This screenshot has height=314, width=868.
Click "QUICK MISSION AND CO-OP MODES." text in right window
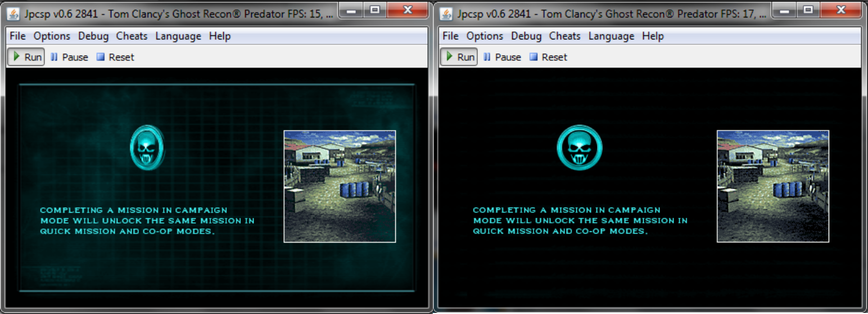click(560, 231)
